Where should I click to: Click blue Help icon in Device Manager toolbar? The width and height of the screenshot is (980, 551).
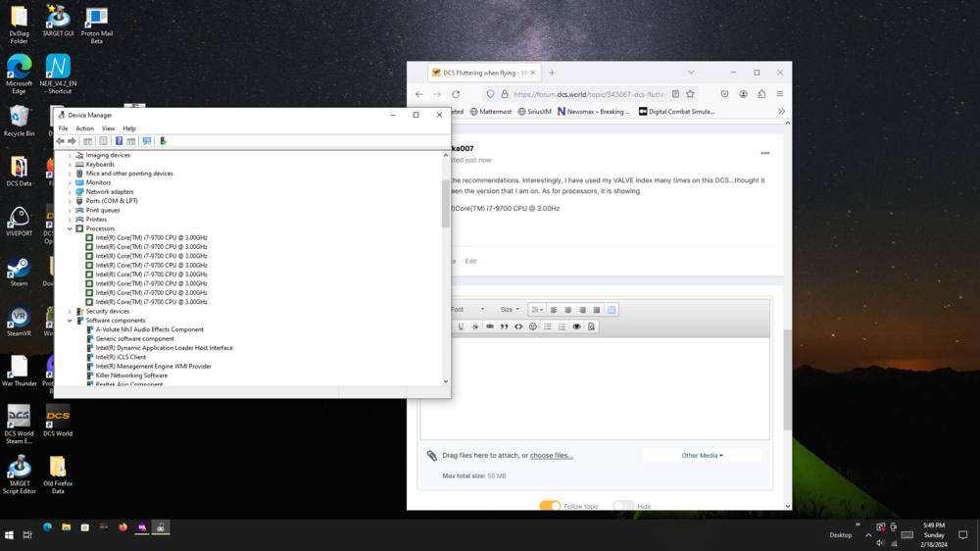click(x=119, y=141)
